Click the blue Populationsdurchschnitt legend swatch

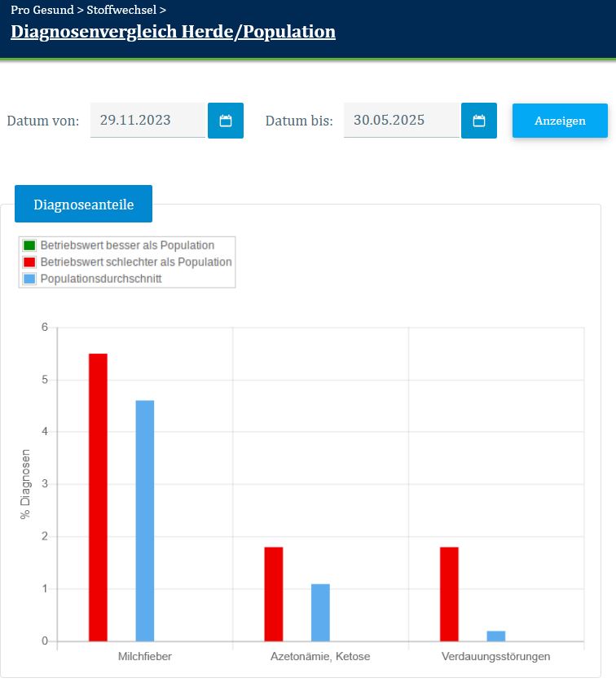tap(29, 279)
